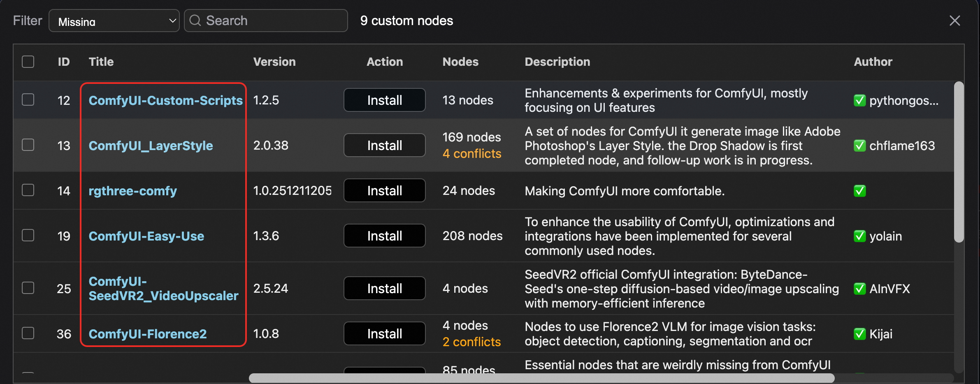Screen dimensions: 980x384
Task: Close the custom nodes dialog
Action: (955, 21)
